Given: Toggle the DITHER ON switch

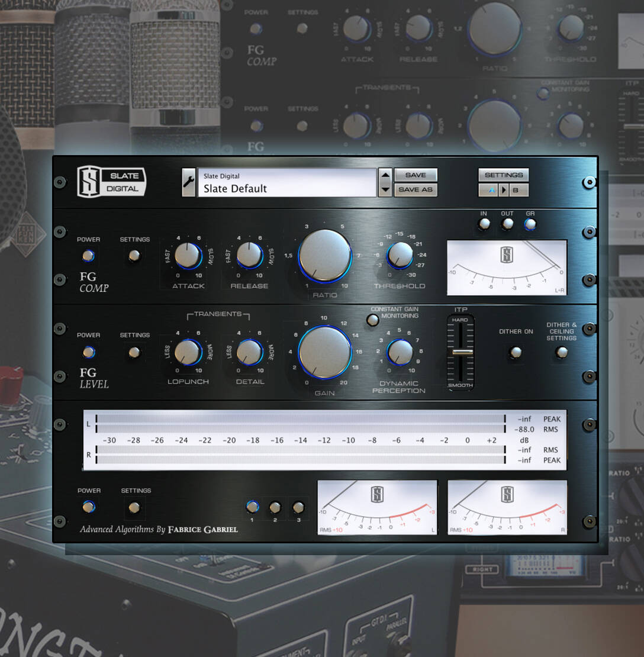Looking at the screenshot, I should pyautogui.click(x=516, y=352).
